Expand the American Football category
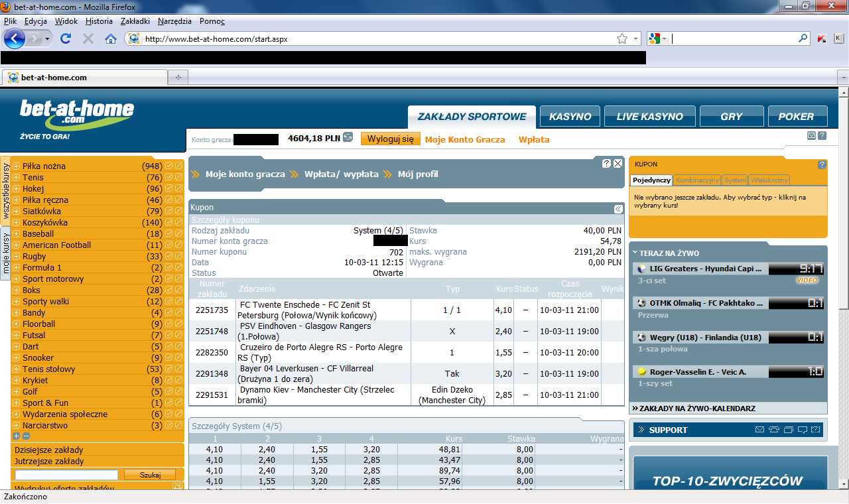Image resolution: width=849 pixels, height=504 pixels. pyautogui.click(x=16, y=245)
